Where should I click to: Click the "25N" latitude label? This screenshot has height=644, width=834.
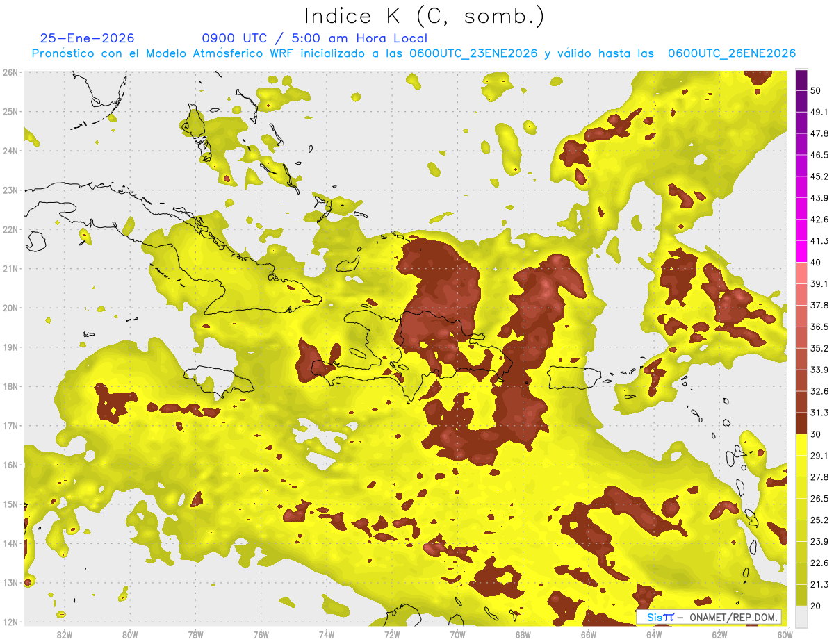coord(10,112)
